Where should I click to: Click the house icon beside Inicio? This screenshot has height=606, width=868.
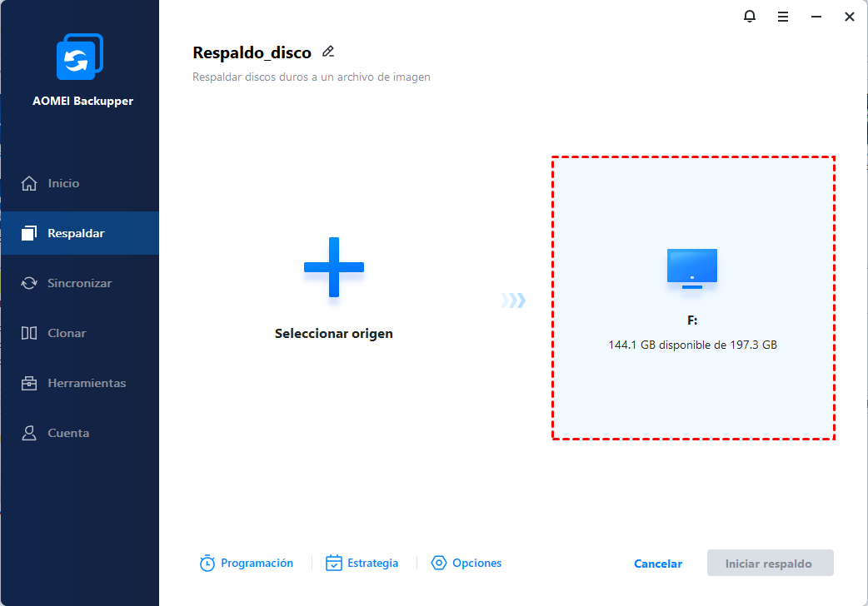click(29, 183)
